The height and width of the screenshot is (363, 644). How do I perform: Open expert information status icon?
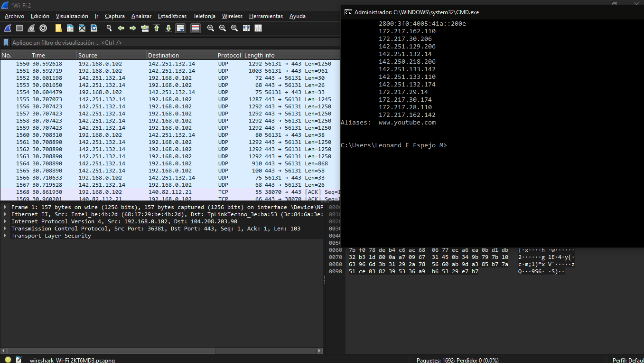(8, 360)
